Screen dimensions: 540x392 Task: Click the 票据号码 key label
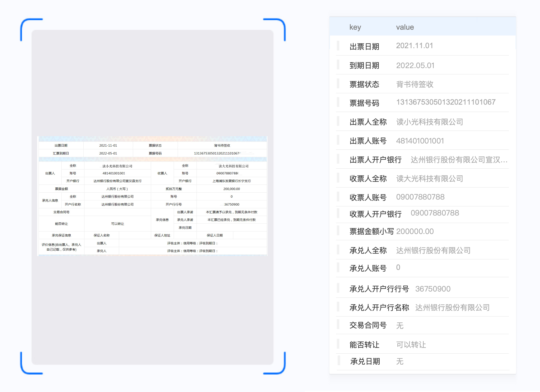[364, 103]
